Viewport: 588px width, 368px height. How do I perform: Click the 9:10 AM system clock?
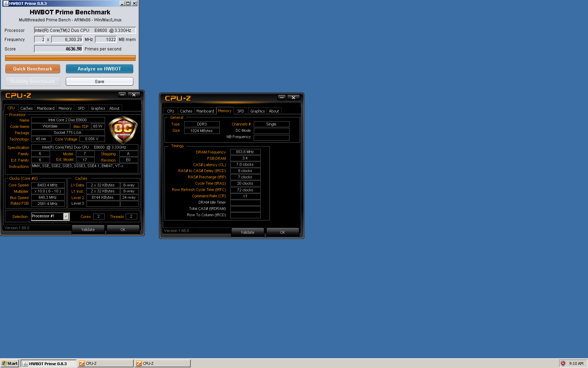(x=576, y=363)
